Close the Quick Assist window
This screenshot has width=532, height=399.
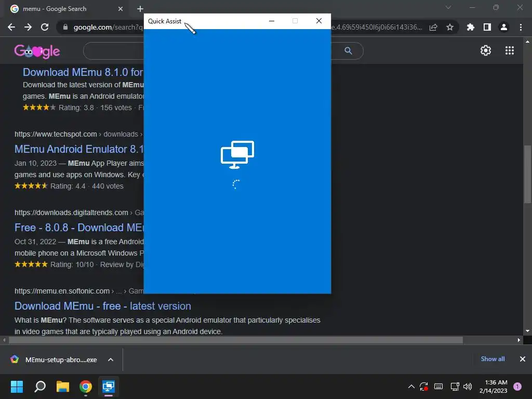pyautogui.click(x=319, y=21)
